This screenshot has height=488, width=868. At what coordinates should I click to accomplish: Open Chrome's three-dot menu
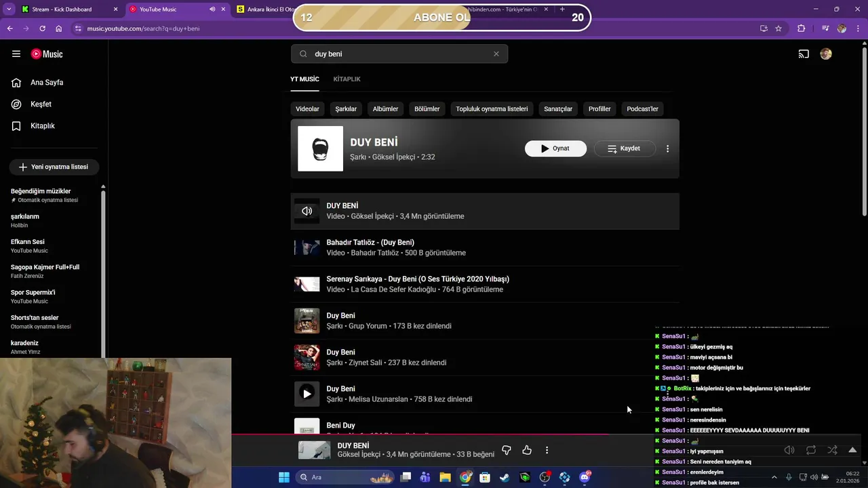click(x=858, y=28)
